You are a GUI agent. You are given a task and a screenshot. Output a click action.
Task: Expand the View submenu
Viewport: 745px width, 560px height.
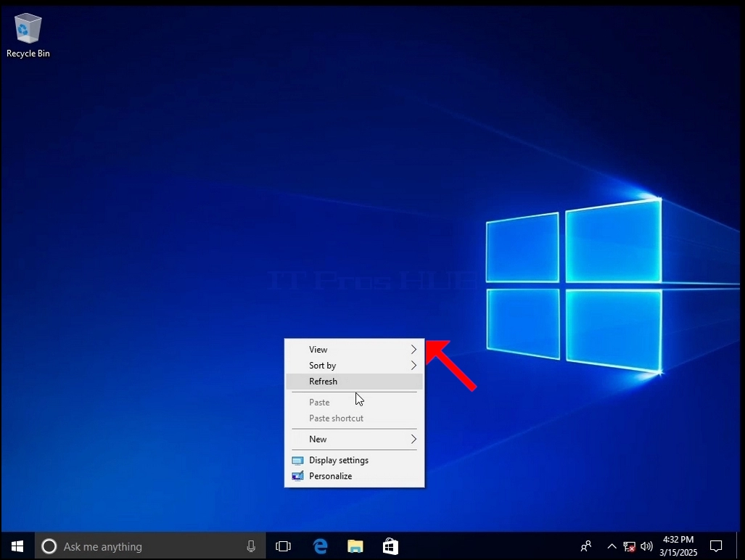[355, 350]
